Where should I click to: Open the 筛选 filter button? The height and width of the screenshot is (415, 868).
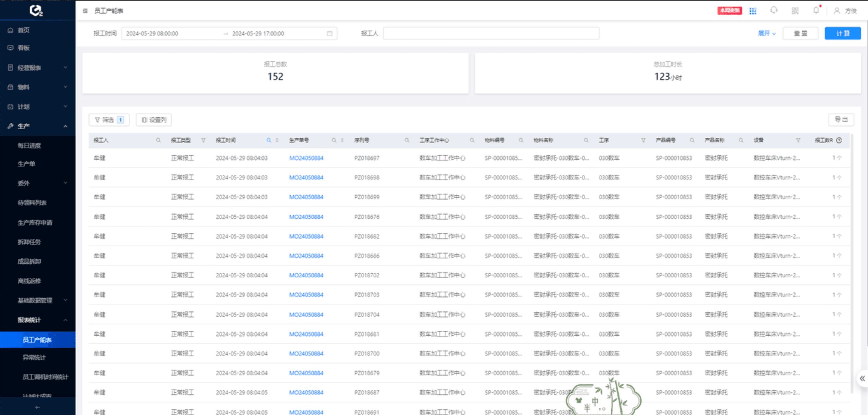[109, 120]
